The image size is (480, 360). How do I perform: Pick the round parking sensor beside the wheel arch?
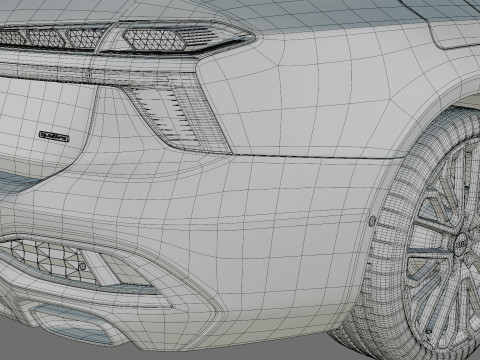(x=372, y=220)
